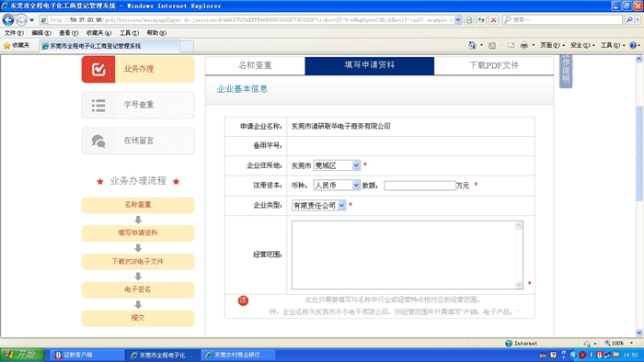This screenshot has width=644, height=362.
Task: Click the address bar URL field
Action: point(250,19)
